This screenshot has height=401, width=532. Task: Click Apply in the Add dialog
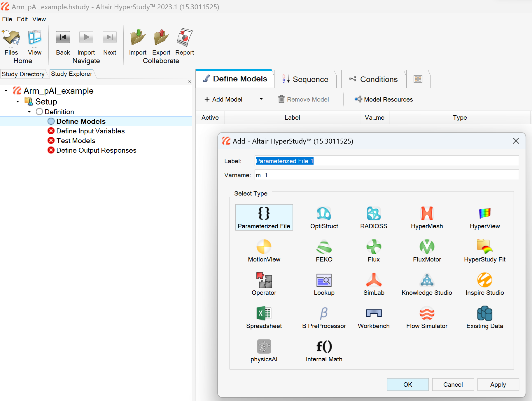(498, 385)
